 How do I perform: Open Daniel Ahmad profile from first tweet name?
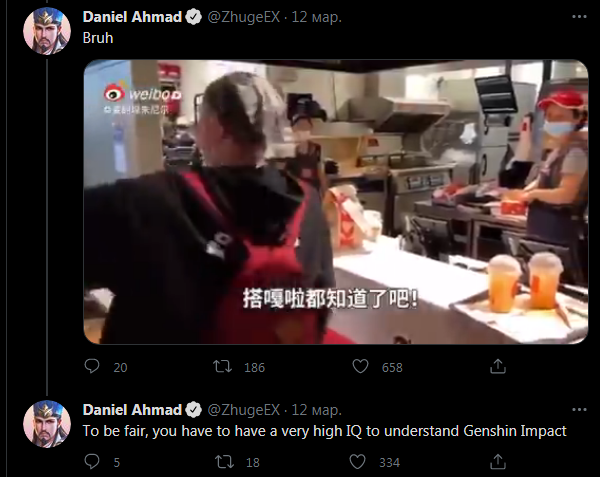(132, 17)
